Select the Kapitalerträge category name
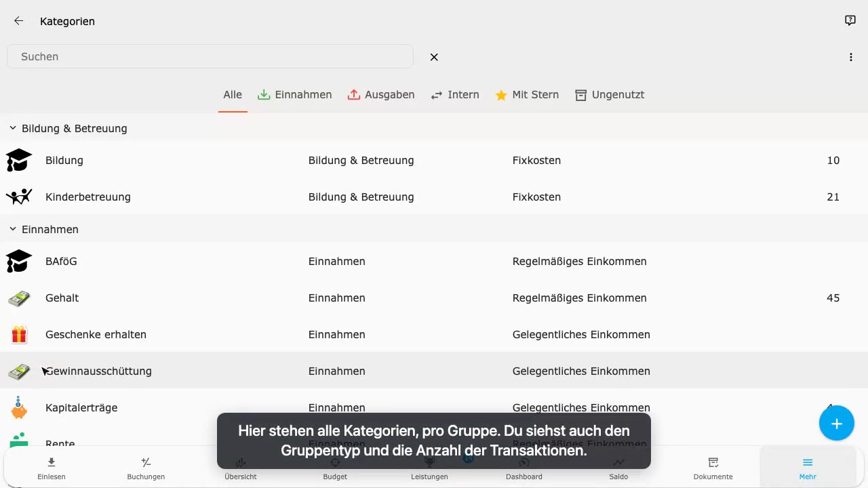Image resolution: width=868 pixels, height=488 pixels. point(81,408)
